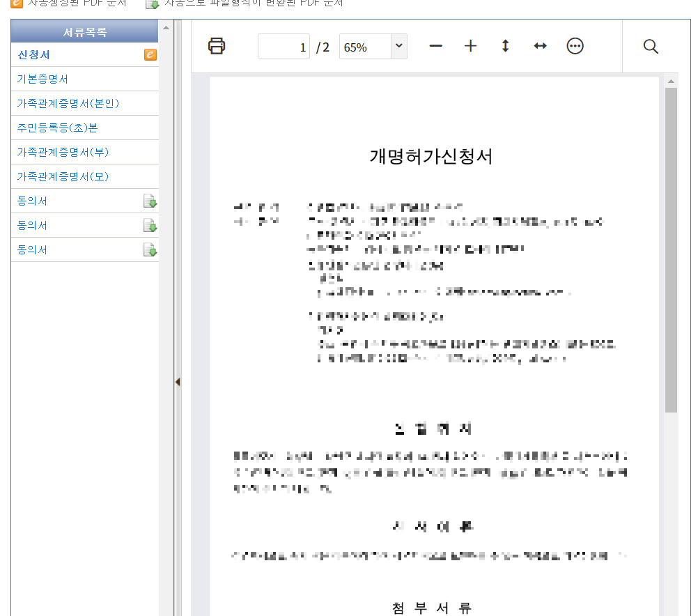The width and height of the screenshot is (691, 616).
Task: Click the print icon in PDF toolbar
Action: click(x=217, y=46)
